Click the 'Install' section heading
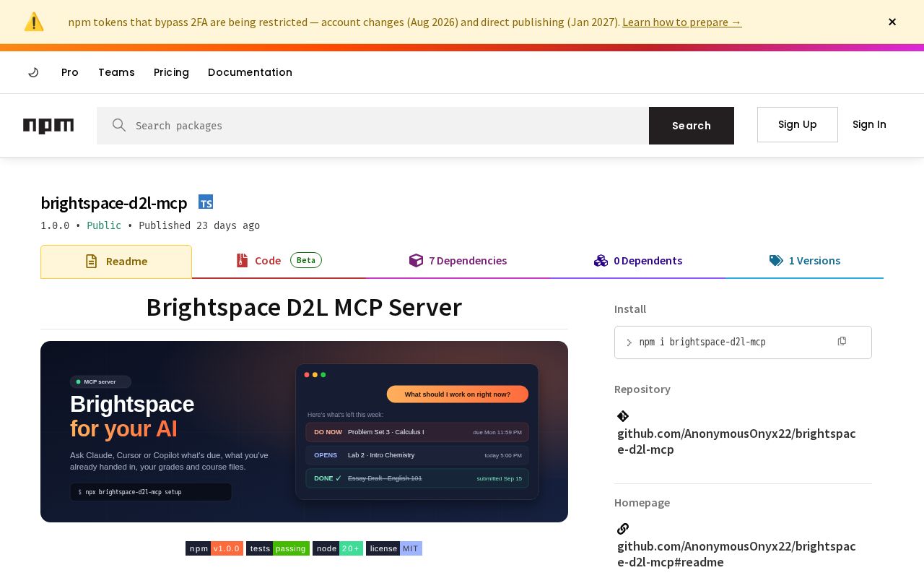 [x=630, y=309]
